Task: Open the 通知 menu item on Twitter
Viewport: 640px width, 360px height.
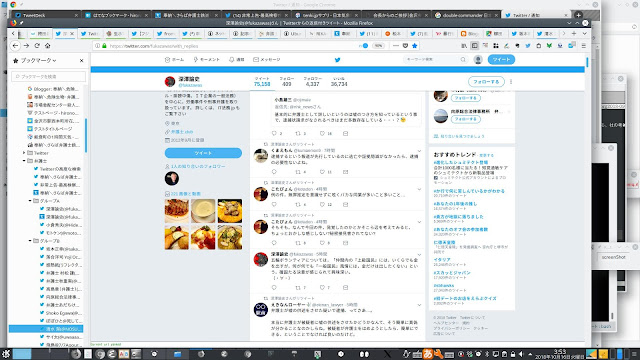Action: click(237, 60)
